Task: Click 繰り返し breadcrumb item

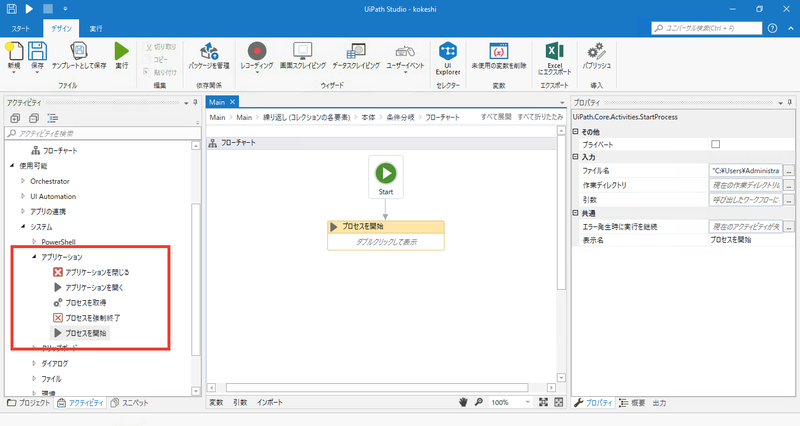Action: click(x=307, y=117)
